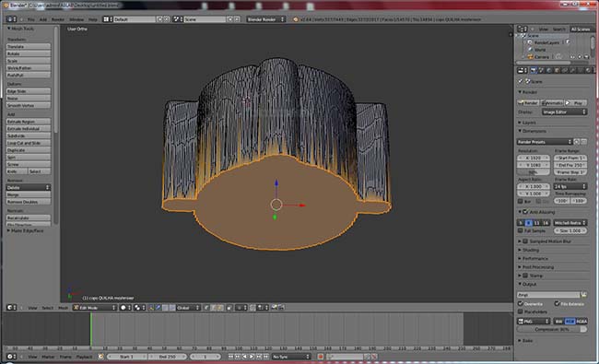Toggle the Overwrite checkbox

[x=521, y=304]
